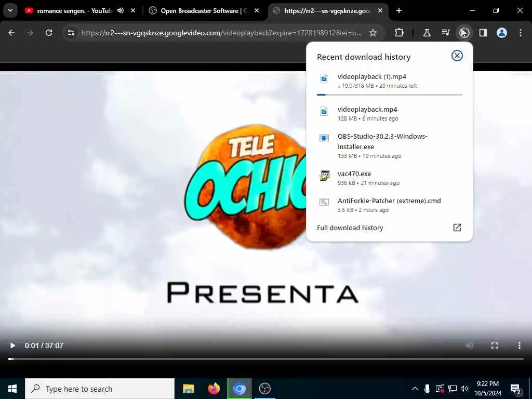The width and height of the screenshot is (532, 399).
Task: Toggle the browser side panel
Action: pyautogui.click(x=483, y=33)
